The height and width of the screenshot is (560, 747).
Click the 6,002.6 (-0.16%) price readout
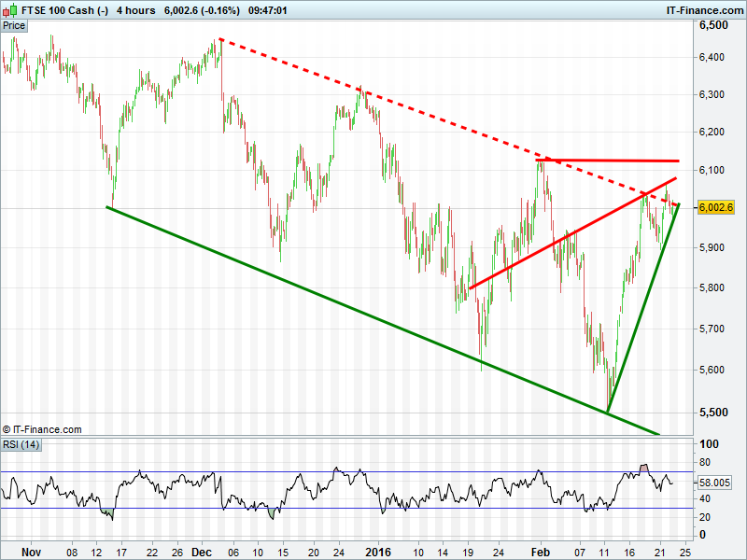pyautogui.click(x=202, y=10)
